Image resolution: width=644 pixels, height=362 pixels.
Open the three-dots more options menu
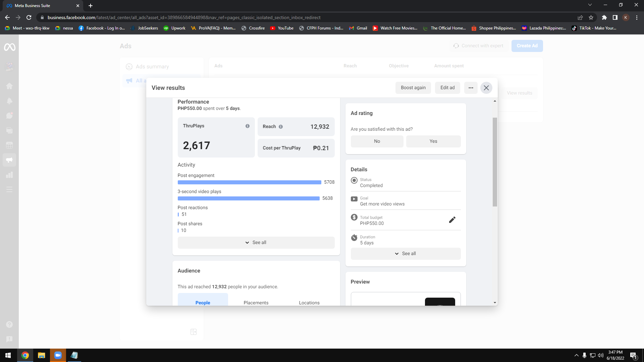(471, 88)
